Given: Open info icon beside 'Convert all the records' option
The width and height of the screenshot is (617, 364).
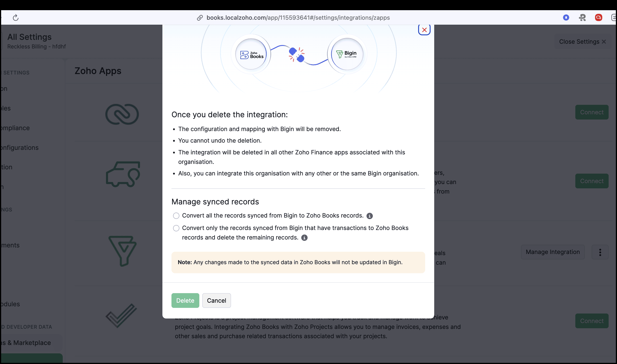Looking at the screenshot, I should [x=369, y=216].
